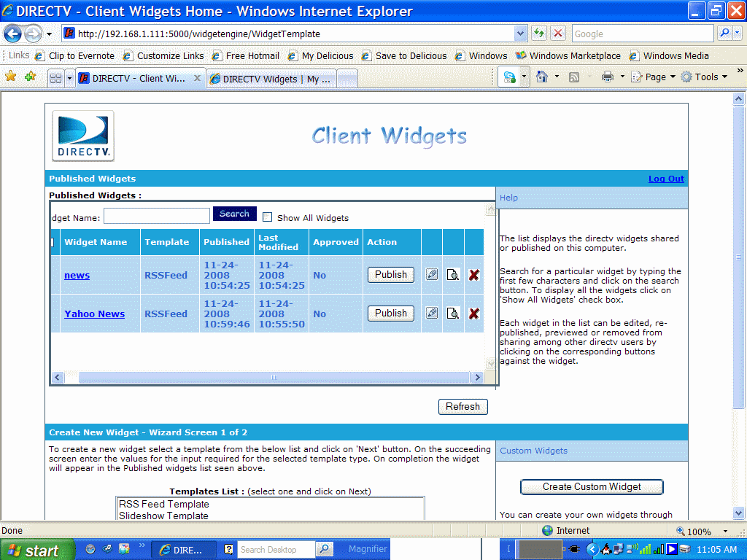Click the help question-mark icon in taskbar
The width and height of the screenshot is (747, 560).
pos(228,549)
